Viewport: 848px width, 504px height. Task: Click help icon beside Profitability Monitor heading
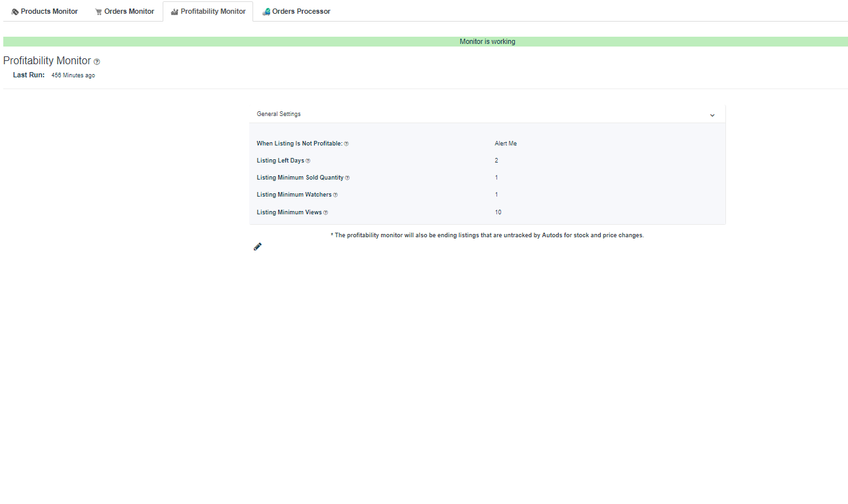(97, 62)
